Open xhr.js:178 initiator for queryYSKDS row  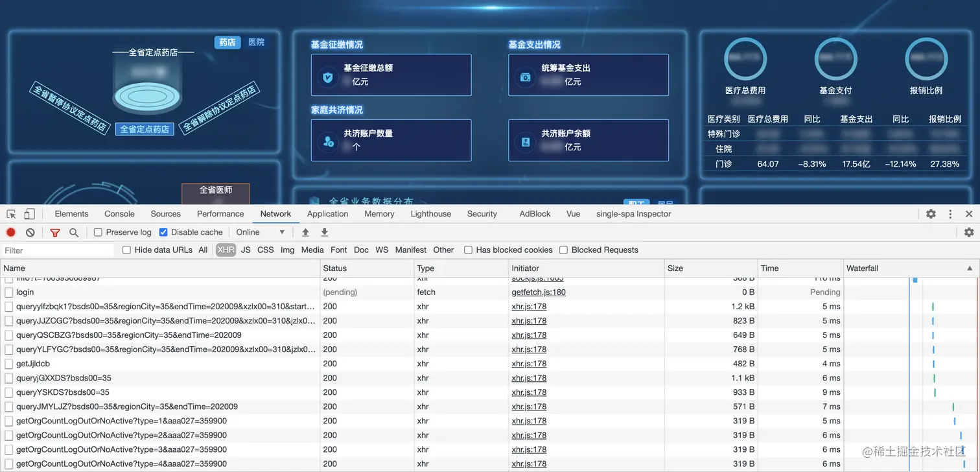click(529, 392)
